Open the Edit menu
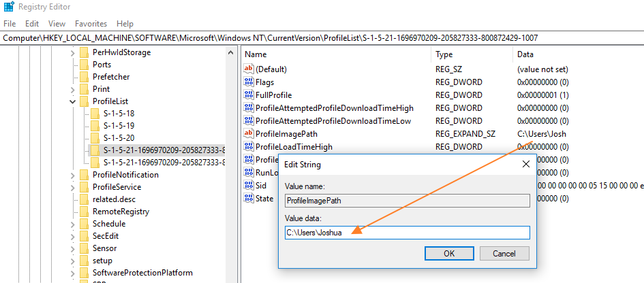Image resolution: width=644 pixels, height=283 pixels. (32, 24)
